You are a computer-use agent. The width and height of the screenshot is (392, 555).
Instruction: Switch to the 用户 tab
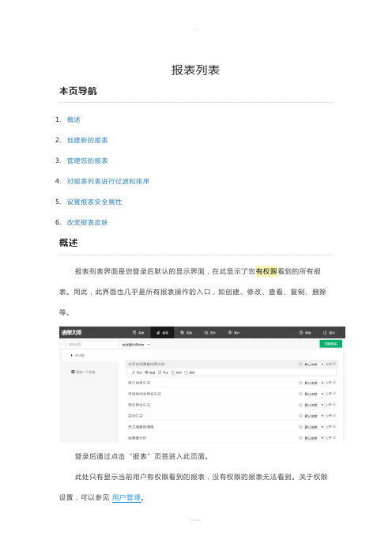click(x=209, y=332)
